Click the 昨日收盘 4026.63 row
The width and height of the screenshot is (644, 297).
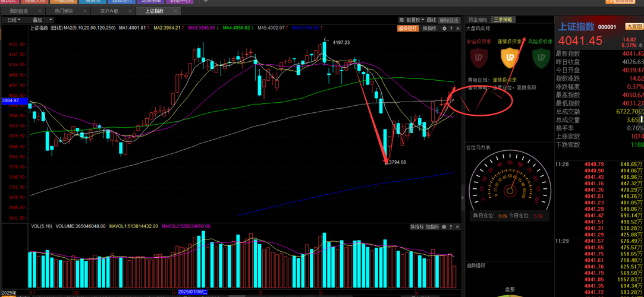tap(599, 62)
